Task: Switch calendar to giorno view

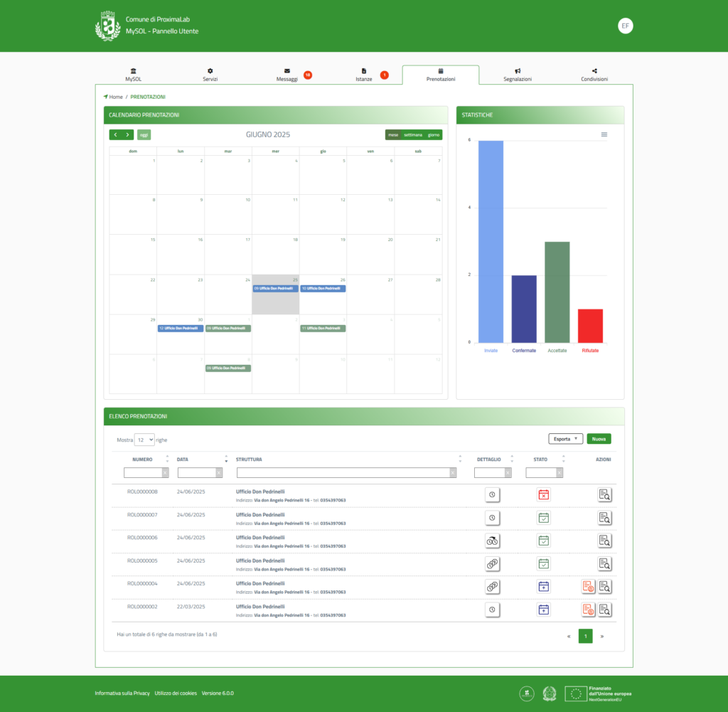Action: pos(434,134)
